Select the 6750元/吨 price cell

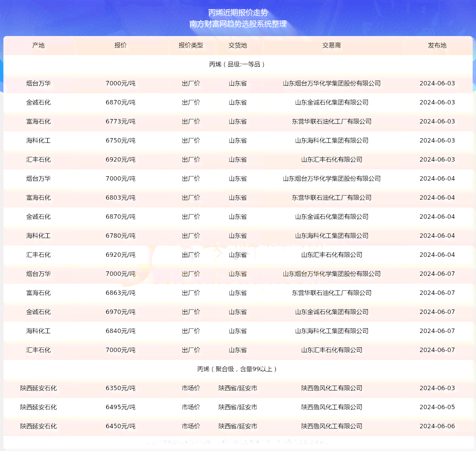[x=120, y=140]
